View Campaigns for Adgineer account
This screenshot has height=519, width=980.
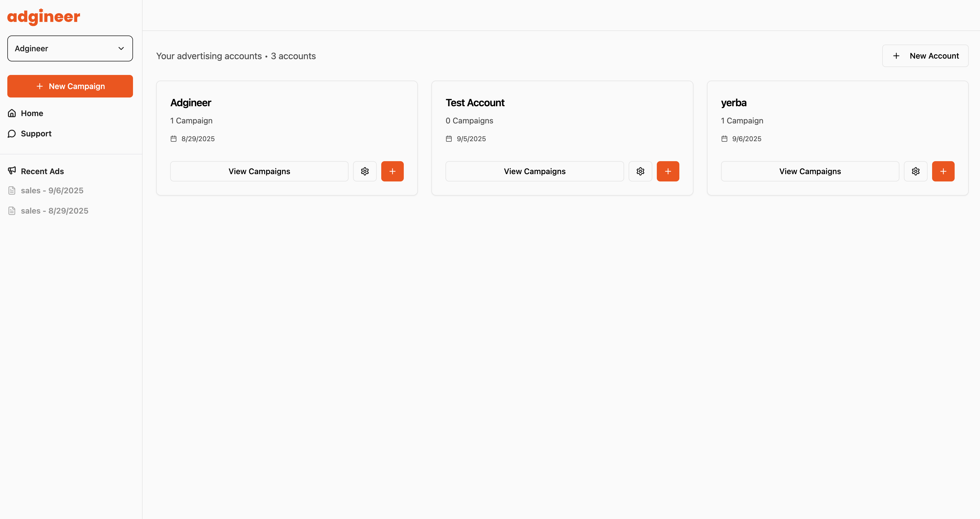259,171
